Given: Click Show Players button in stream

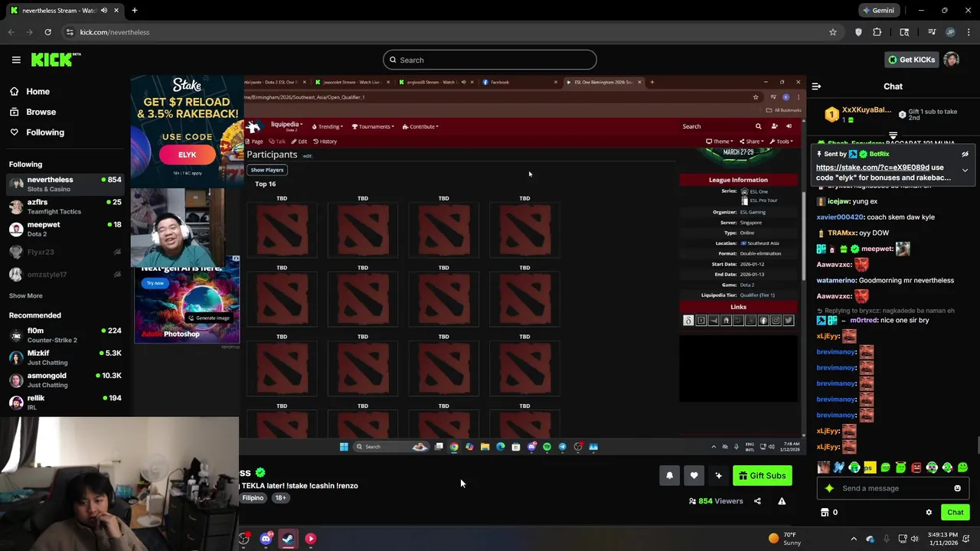Looking at the screenshot, I should (x=267, y=170).
